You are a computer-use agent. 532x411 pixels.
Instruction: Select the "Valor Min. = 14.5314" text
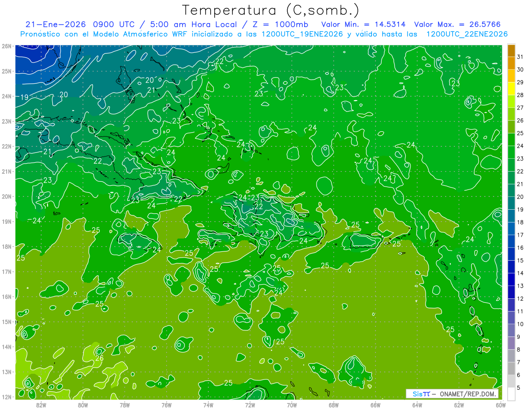pos(364,24)
